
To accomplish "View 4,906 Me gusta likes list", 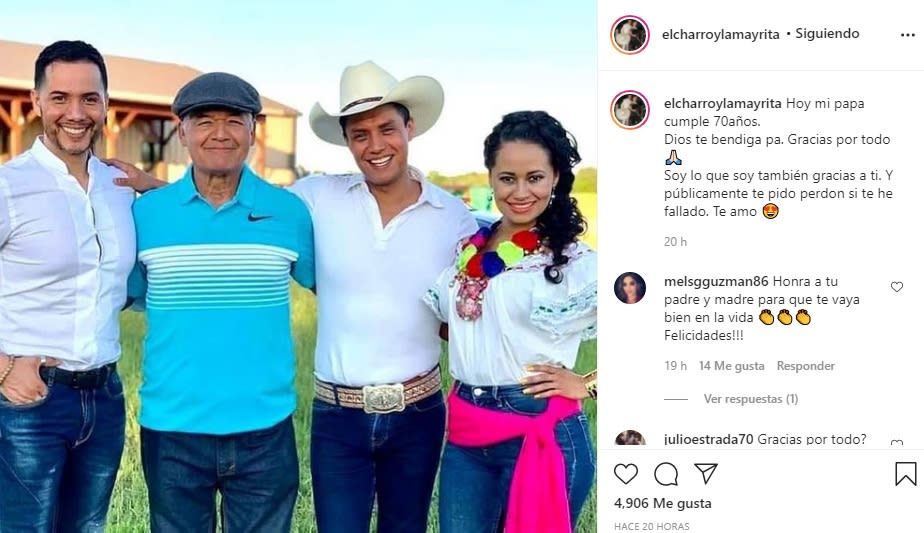I will 662,504.
